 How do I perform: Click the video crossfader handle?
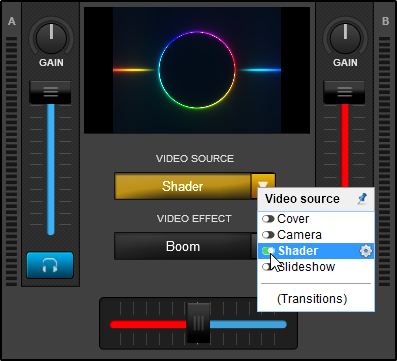point(198,323)
